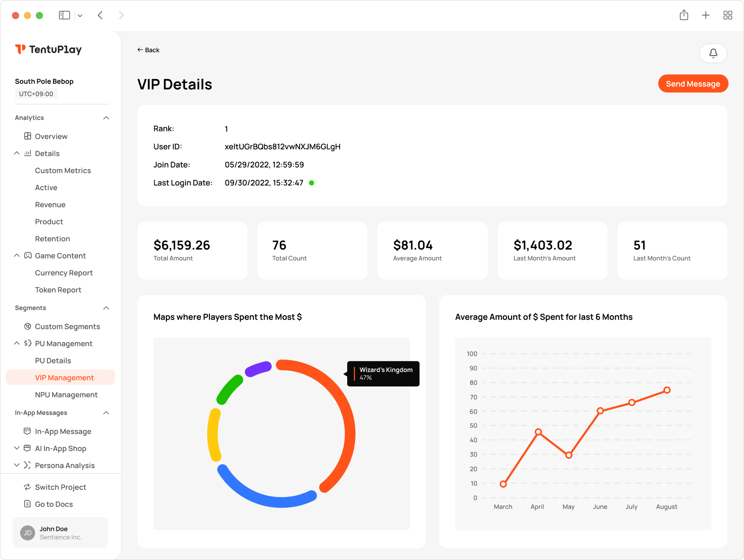Select Currency Report in sidebar
744x560 pixels.
(64, 273)
